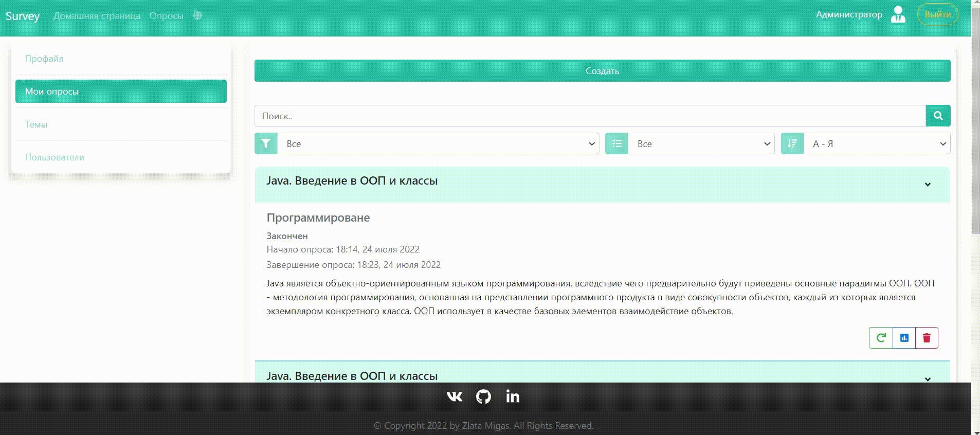
Task: Collapse the first Java survey card chevron
Action: (x=928, y=185)
